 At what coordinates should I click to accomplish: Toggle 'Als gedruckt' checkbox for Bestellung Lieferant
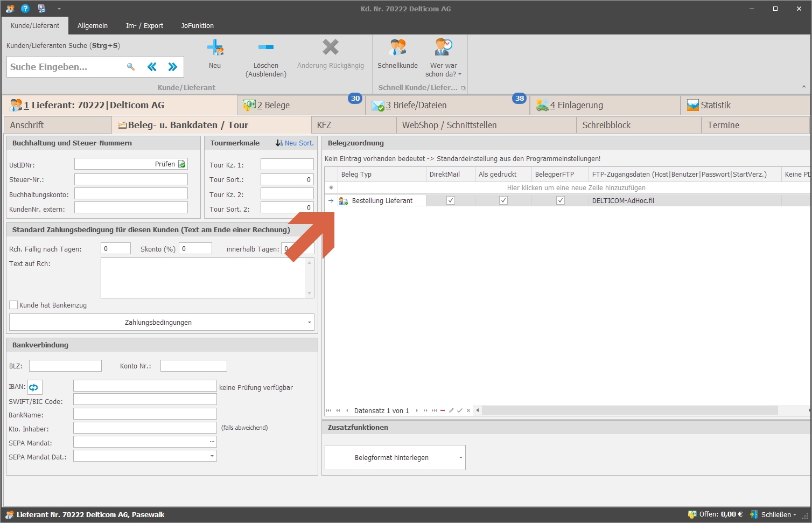point(503,200)
